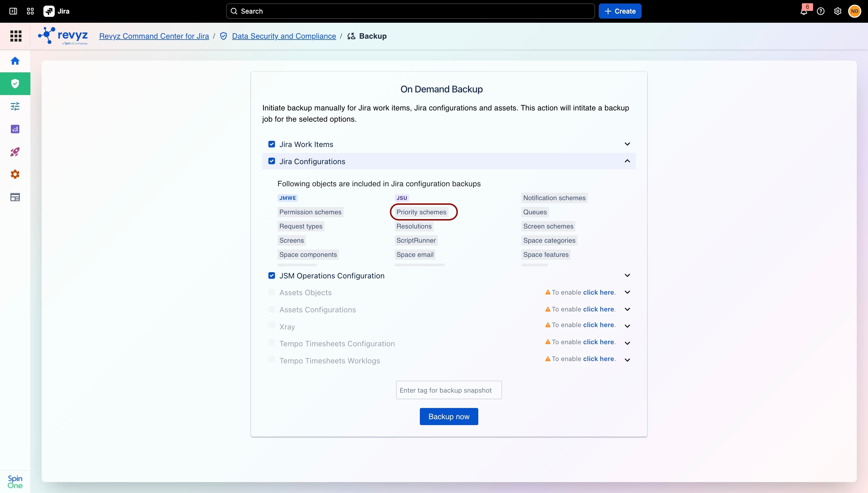The image size is (868, 493).
Task: Click the warning icon in Xray row
Action: [x=548, y=325]
